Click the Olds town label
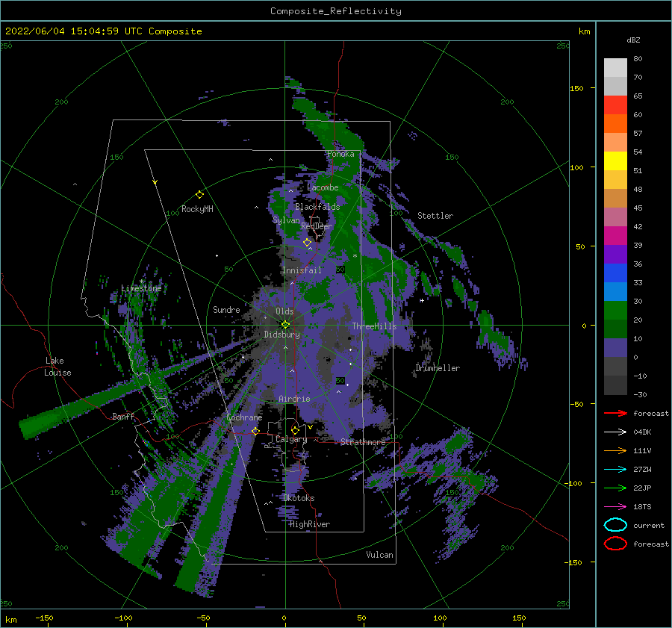Viewport: 672px width, 628px height. [284, 311]
